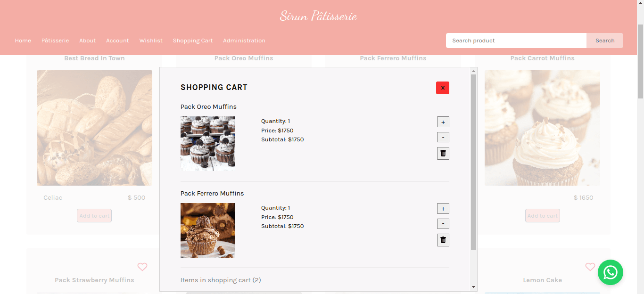Click the Pack Oreo Muffins cart thumbnail
The width and height of the screenshot is (644, 294).
point(207,143)
